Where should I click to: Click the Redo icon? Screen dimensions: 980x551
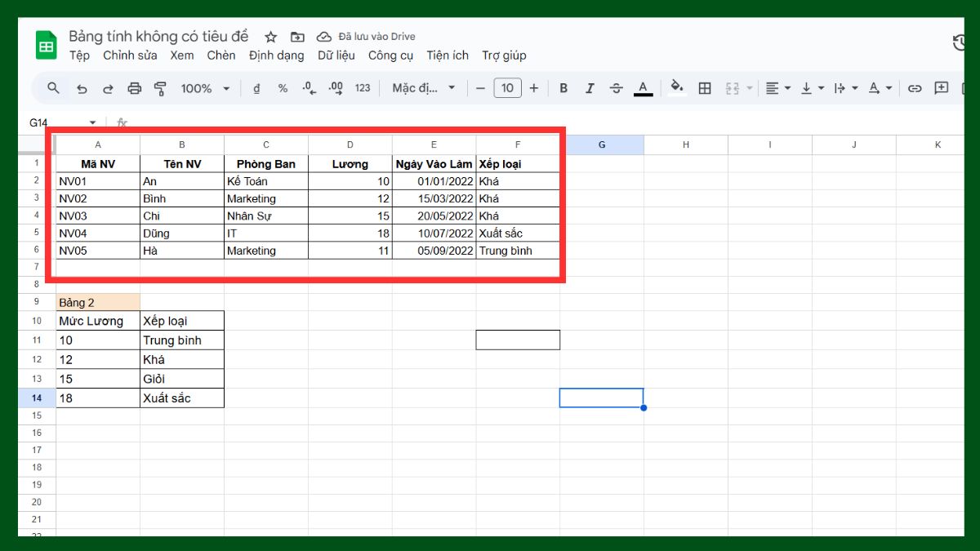[x=108, y=87]
